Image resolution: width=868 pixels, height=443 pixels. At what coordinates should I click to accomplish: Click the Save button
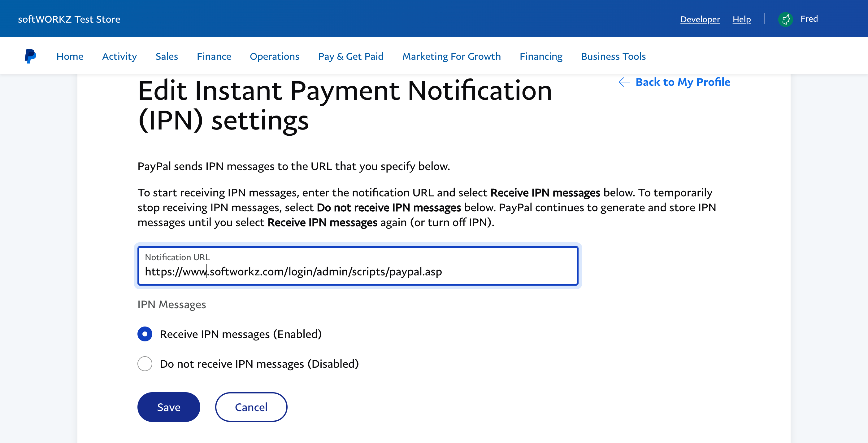(x=169, y=407)
